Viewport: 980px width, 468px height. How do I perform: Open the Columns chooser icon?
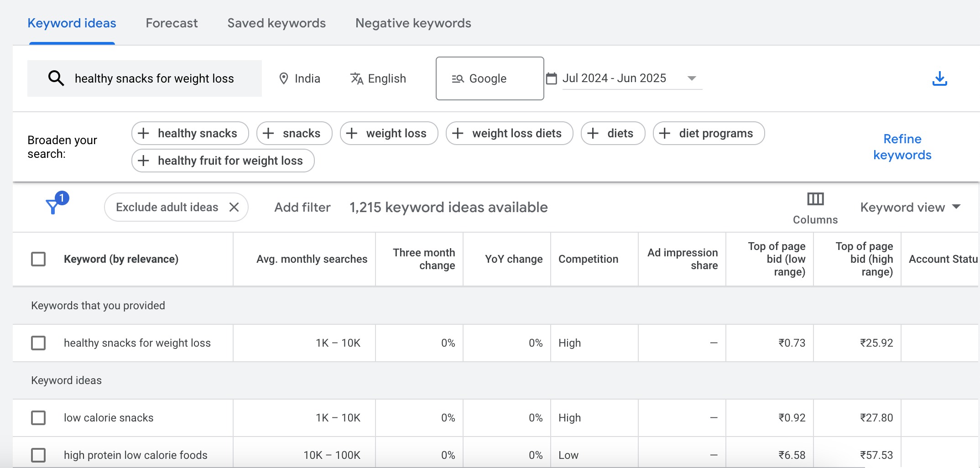coord(815,199)
